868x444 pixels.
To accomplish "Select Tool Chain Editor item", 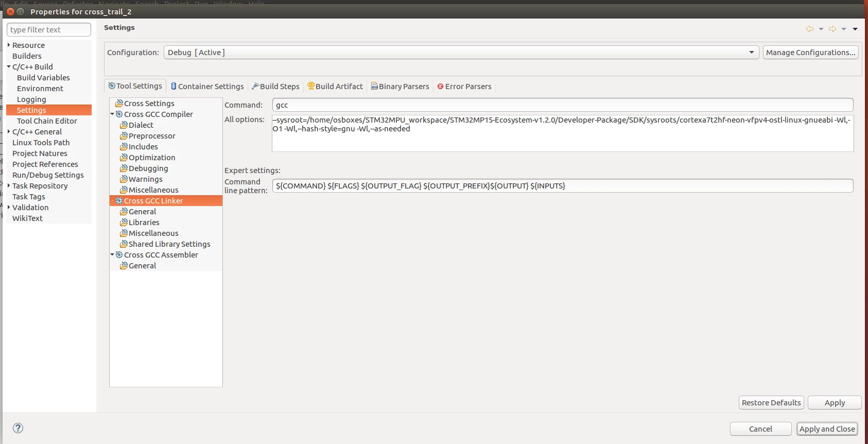I will click(x=47, y=121).
